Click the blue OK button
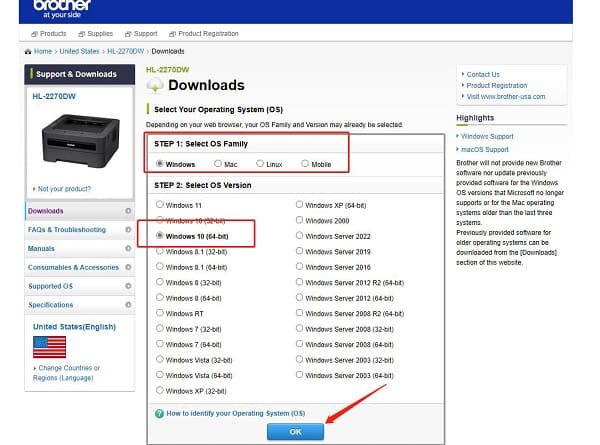The width and height of the screenshot is (600, 445). pyautogui.click(x=295, y=432)
